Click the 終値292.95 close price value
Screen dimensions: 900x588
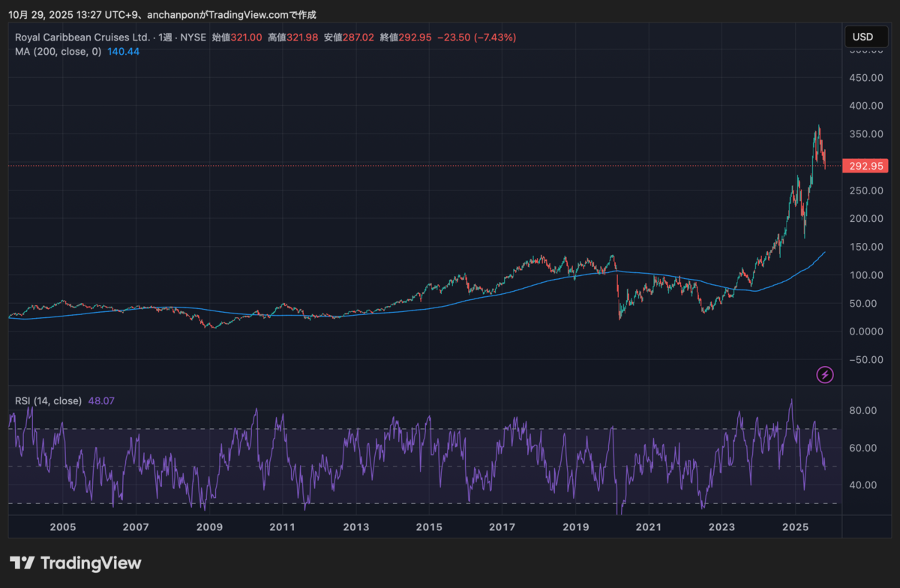point(406,37)
